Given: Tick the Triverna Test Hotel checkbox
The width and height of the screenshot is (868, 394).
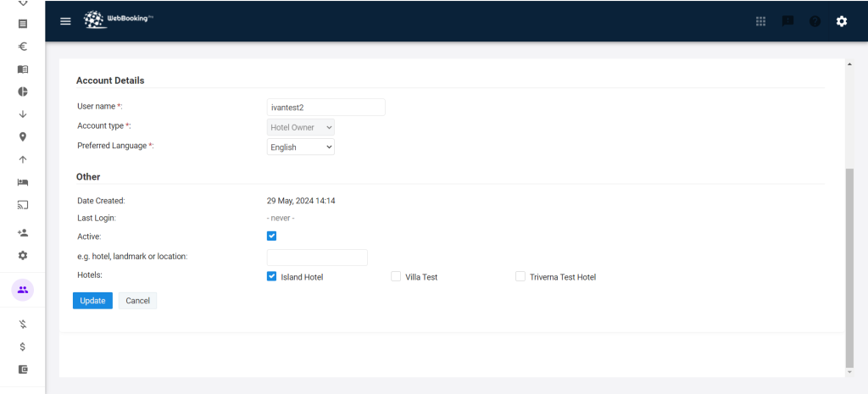Looking at the screenshot, I should click(520, 276).
